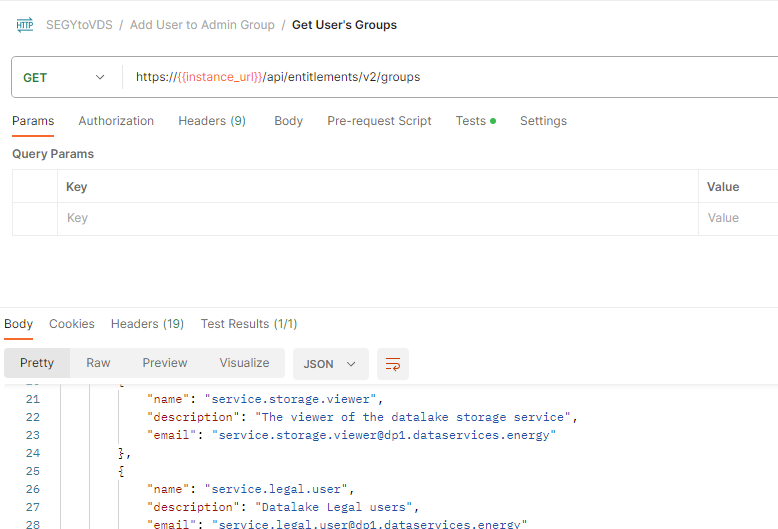Select the instance_url variable in URL
Image resolution: width=778 pixels, height=529 pixels.
pos(220,77)
